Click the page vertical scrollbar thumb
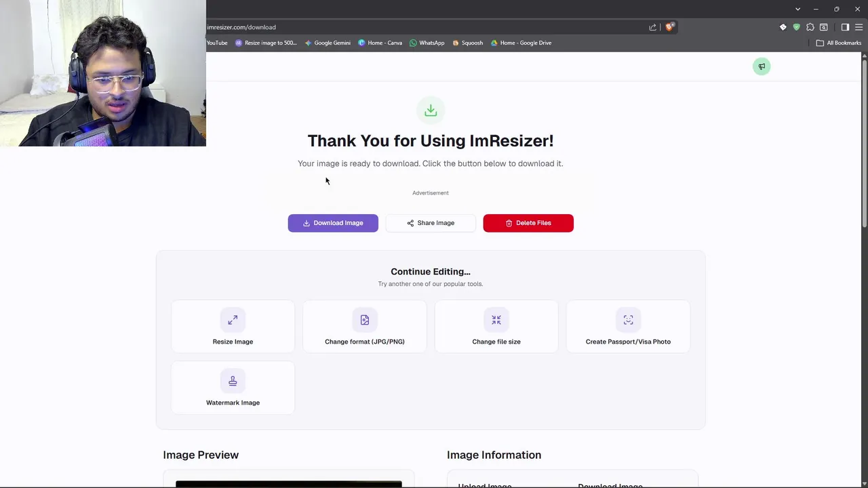Image resolution: width=868 pixels, height=488 pixels. 865,144
